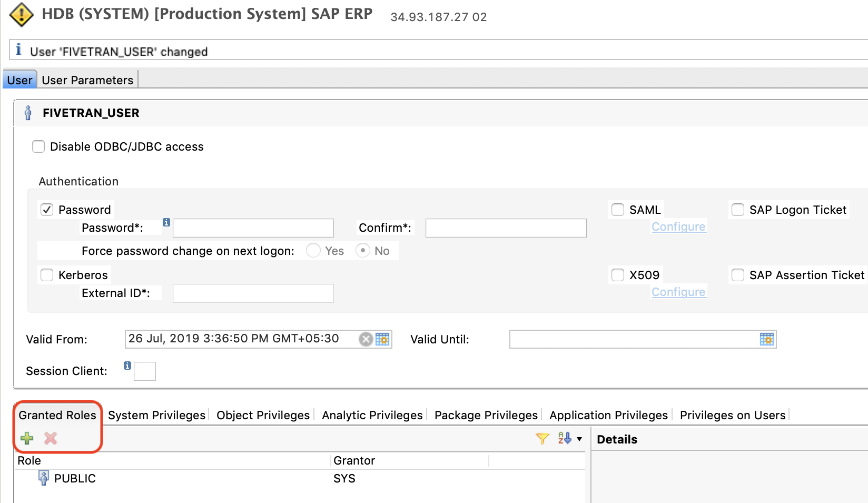The height and width of the screenshot is (503, 868).
Task: Click the 34.93.187.27 02 host text
Action: click(438, 17)
